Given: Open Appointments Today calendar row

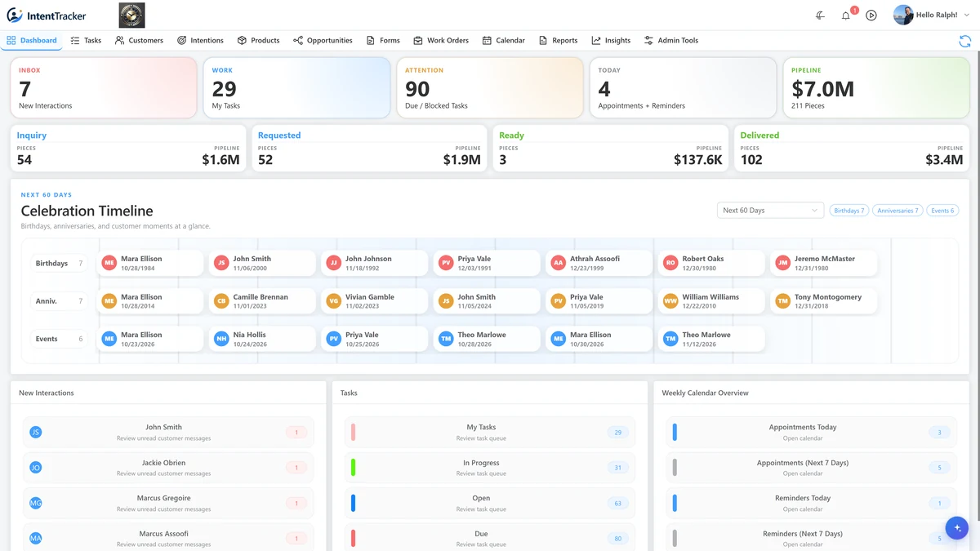Looking at the screenshot, I should [811, 432].
